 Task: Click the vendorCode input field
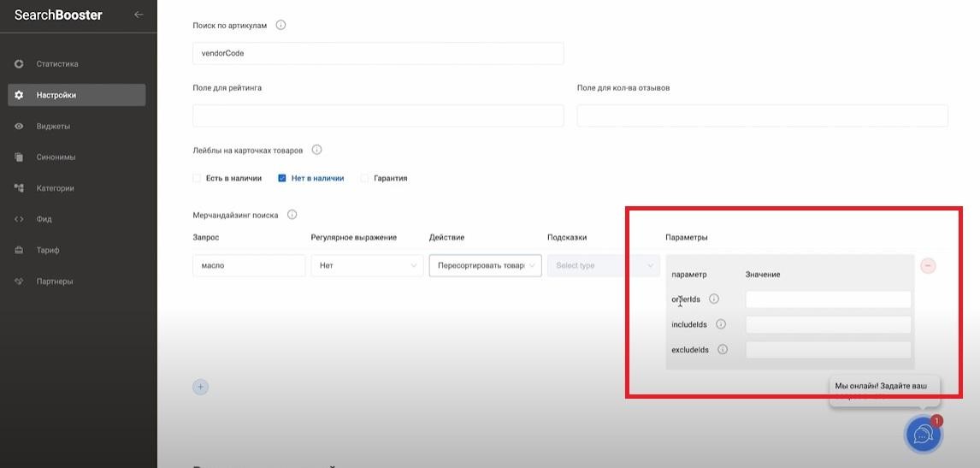pos(378,53)
